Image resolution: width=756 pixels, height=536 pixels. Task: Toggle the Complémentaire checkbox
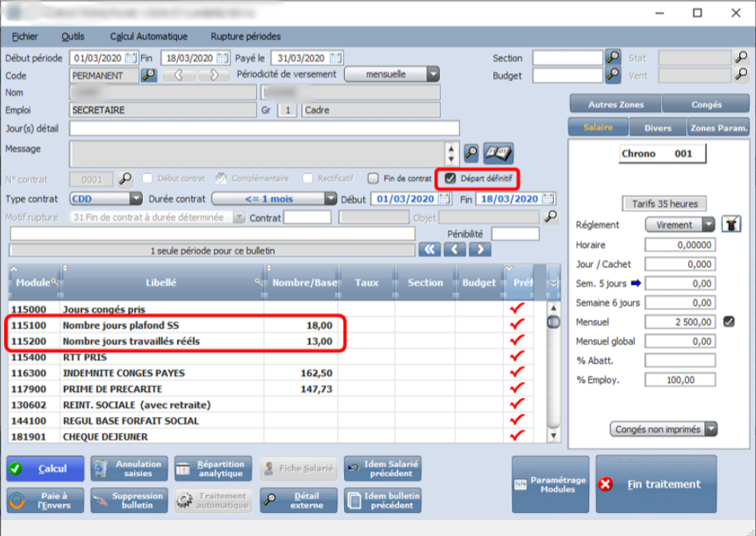click(221, 179)
